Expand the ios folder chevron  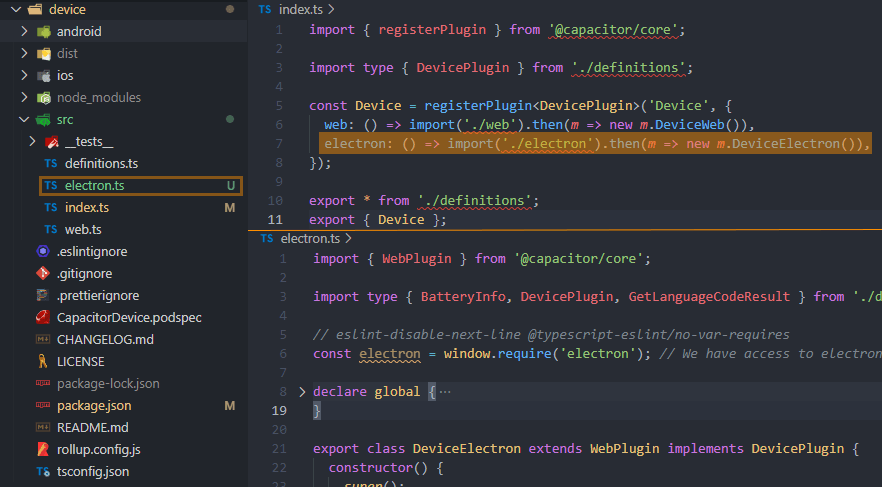(24, 75)
